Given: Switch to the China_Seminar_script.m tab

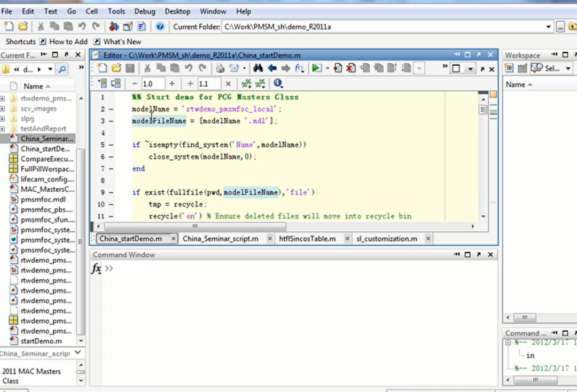Looking at the screenshot, I should [220, 239].
